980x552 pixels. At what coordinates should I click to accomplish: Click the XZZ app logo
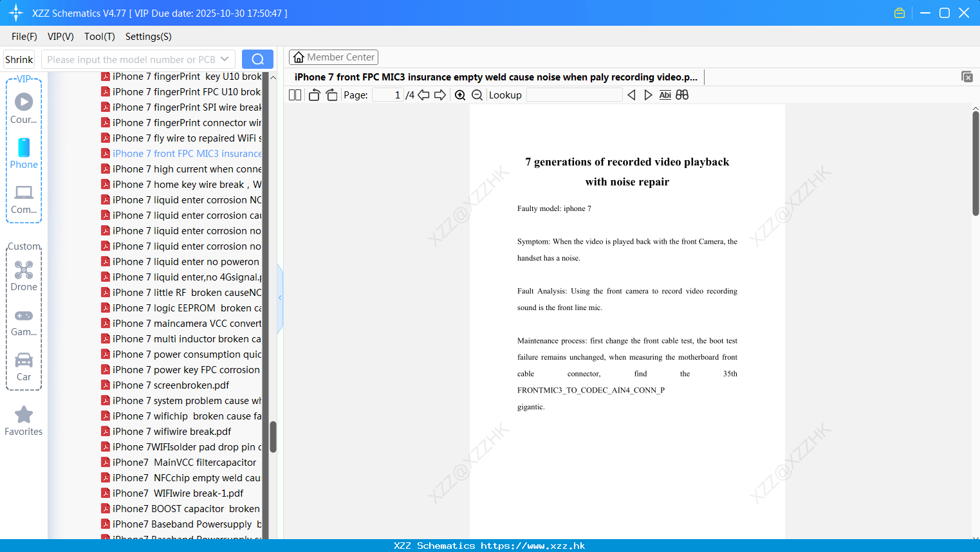coord(16,13)
